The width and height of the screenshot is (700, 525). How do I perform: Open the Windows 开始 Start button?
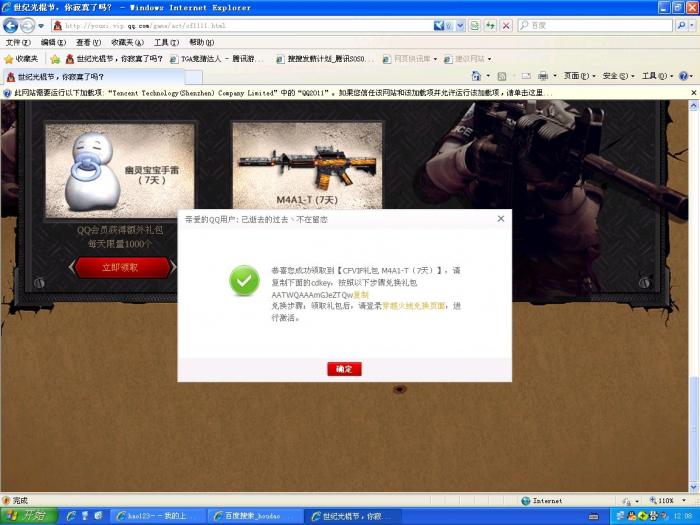click(x=29, y=516)
